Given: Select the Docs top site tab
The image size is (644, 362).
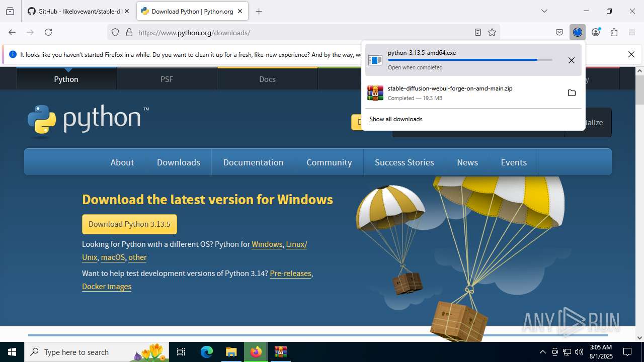Looking at the screenshot, I should 267,79.
